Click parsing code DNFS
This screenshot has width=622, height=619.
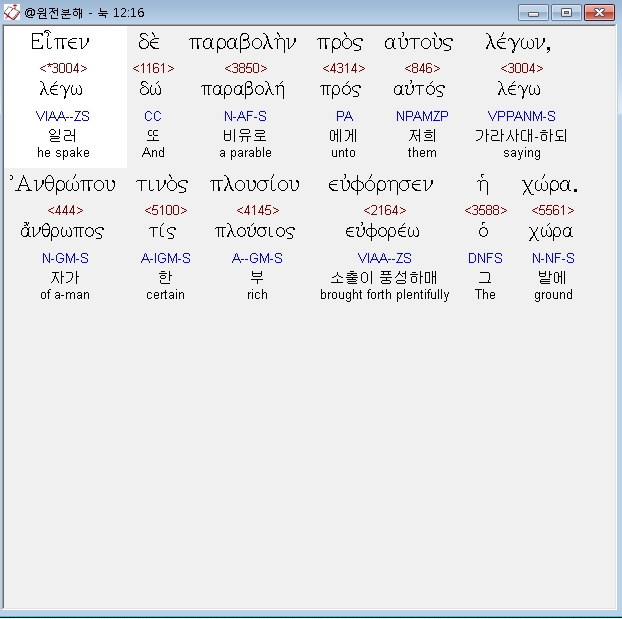[485, 258]
